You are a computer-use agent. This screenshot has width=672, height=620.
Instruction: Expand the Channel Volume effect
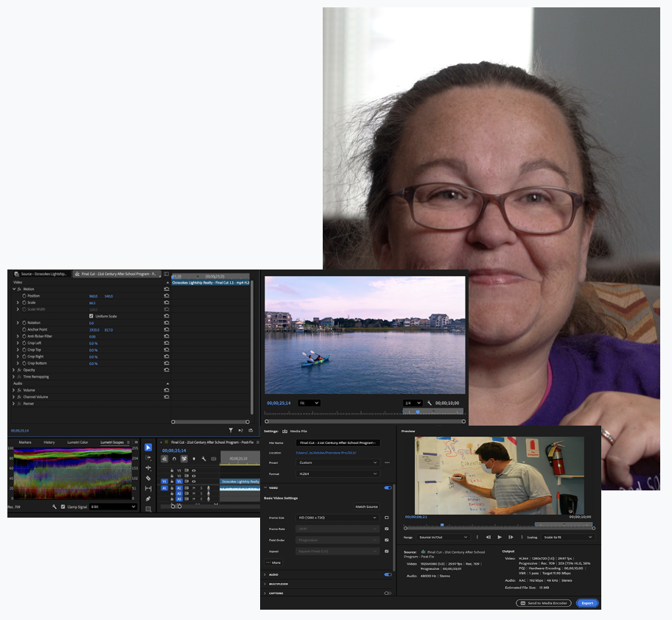(x=14, y=397)
